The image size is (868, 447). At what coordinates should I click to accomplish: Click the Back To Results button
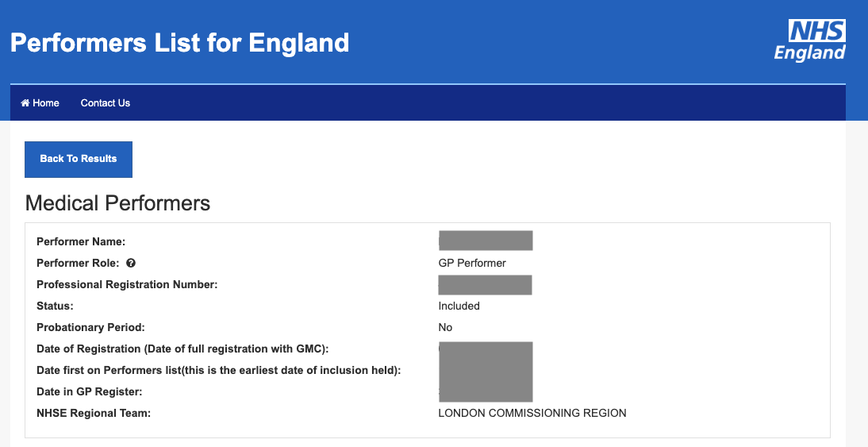point(78,159)
